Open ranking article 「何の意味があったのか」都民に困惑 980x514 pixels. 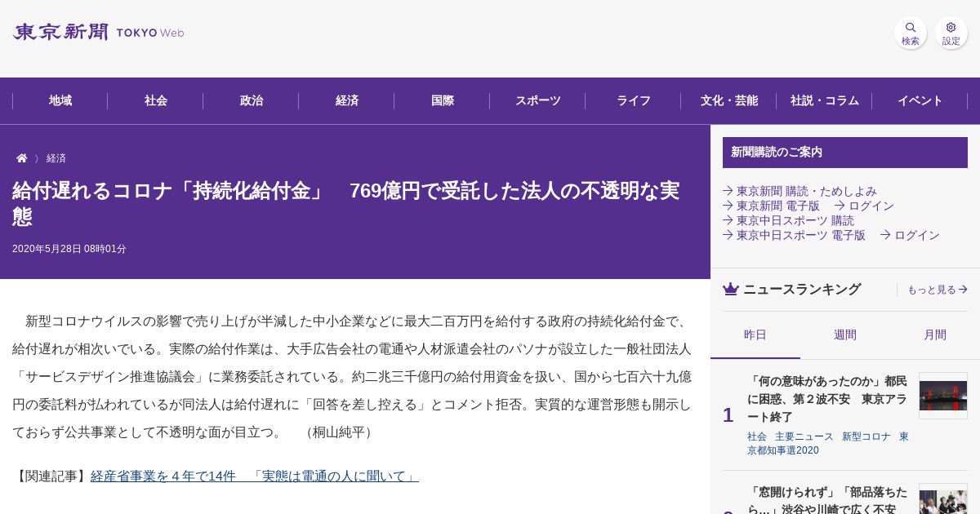coord(827,399)
